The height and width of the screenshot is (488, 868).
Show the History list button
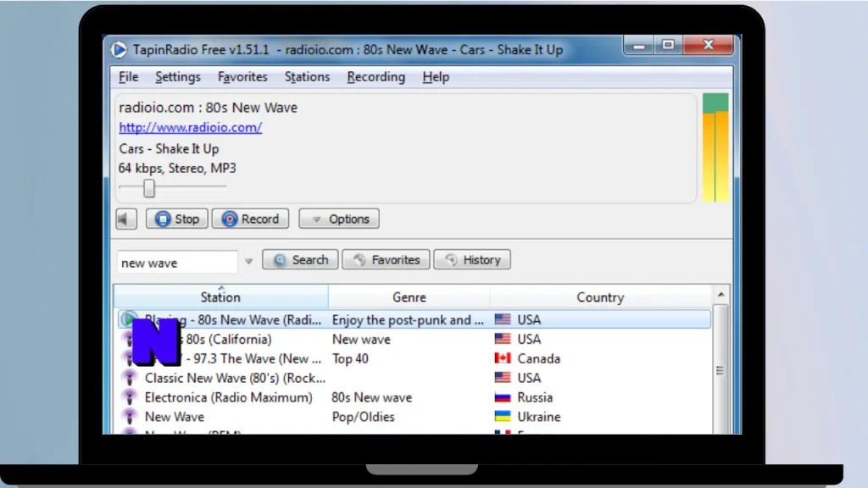coord(472,260)
